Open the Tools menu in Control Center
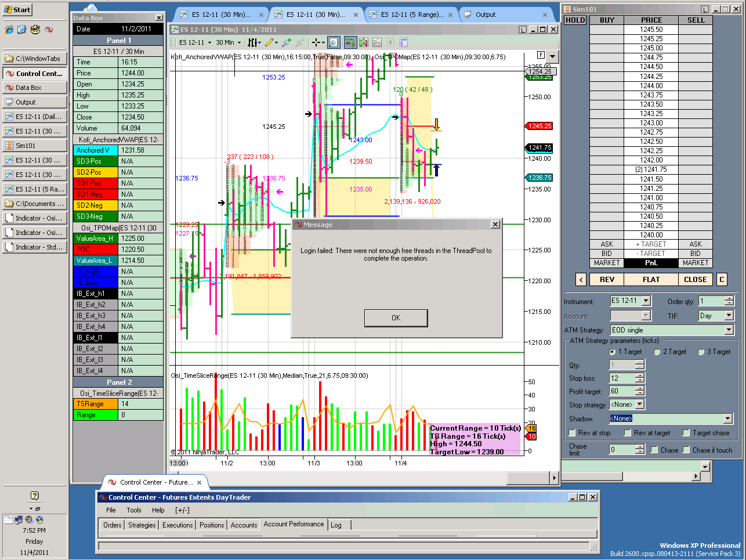This screenshot has height=560, width=746. [134, 510]
